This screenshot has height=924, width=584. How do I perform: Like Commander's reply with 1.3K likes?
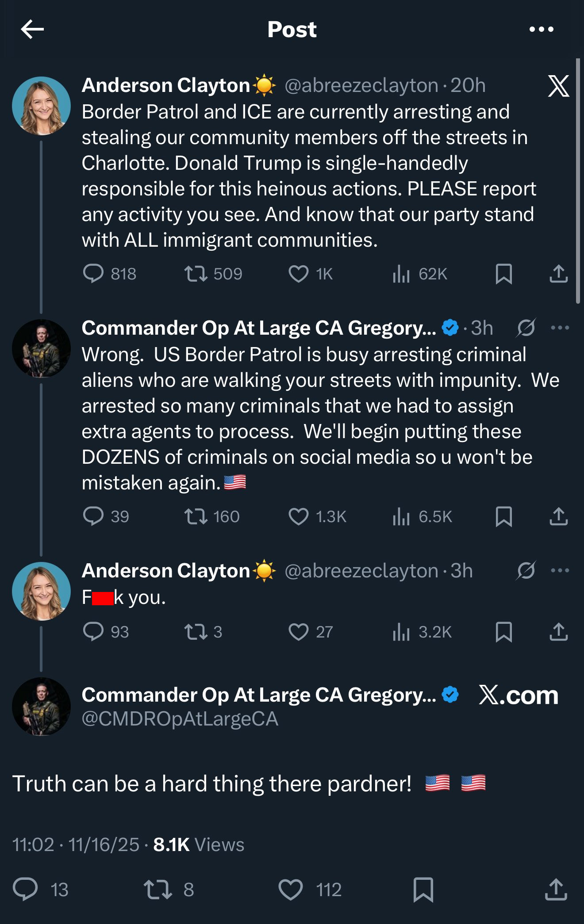click(x=299, y=516)
